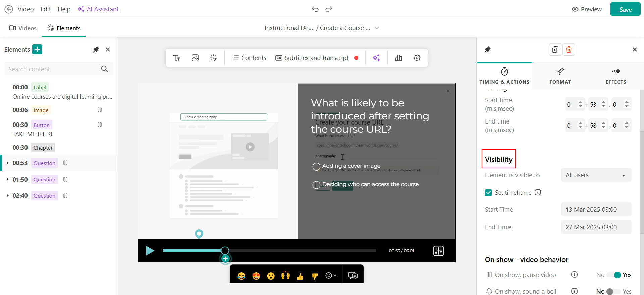Open video settings gear

417,58
